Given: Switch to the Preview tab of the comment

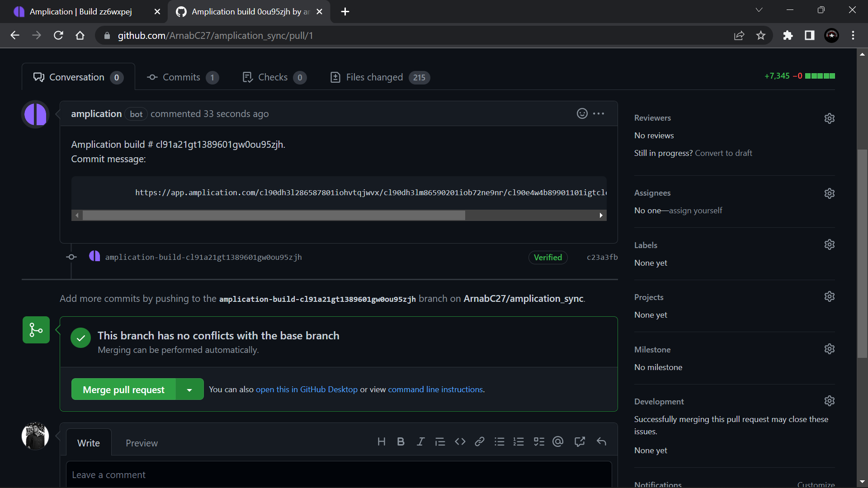Looking at the screenshot, I should pos(142,443).
